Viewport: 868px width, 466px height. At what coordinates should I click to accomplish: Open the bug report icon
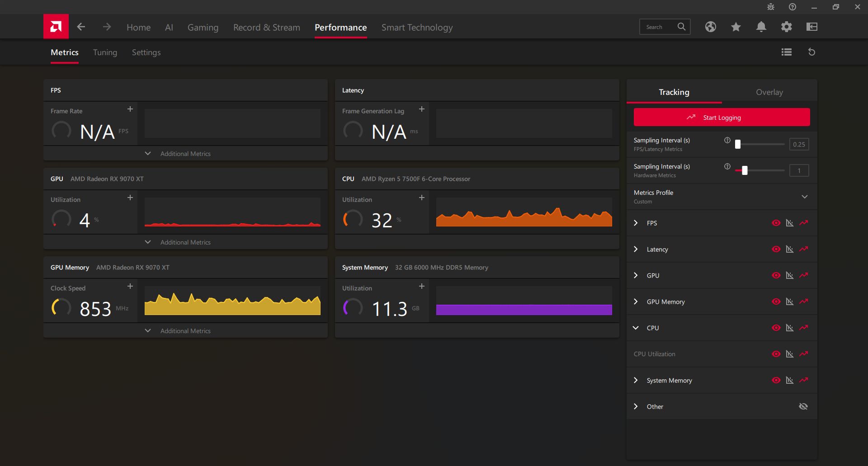click(x=771, y=7)
